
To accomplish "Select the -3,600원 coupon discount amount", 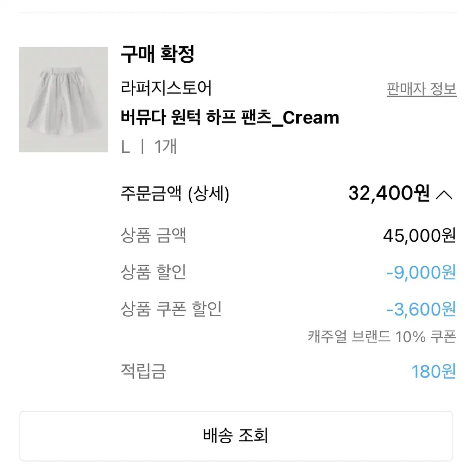I will coord(421,309).
